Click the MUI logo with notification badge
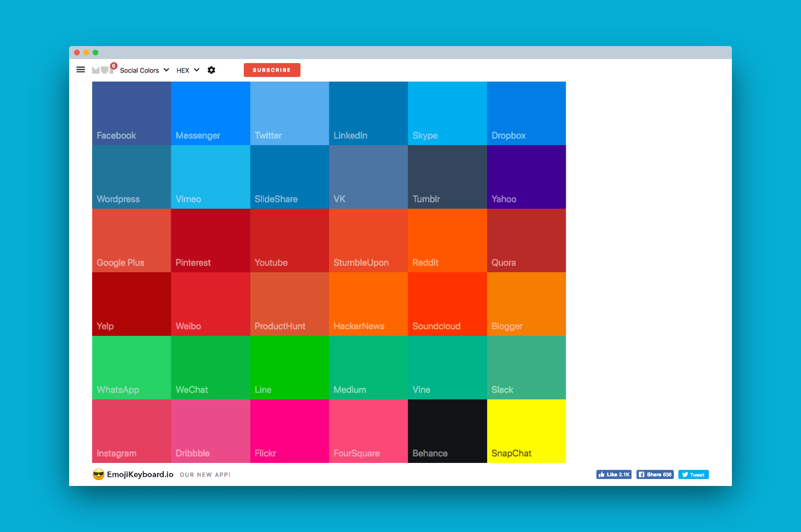This screenshot has height=532, width=801. tap(104, 70)
